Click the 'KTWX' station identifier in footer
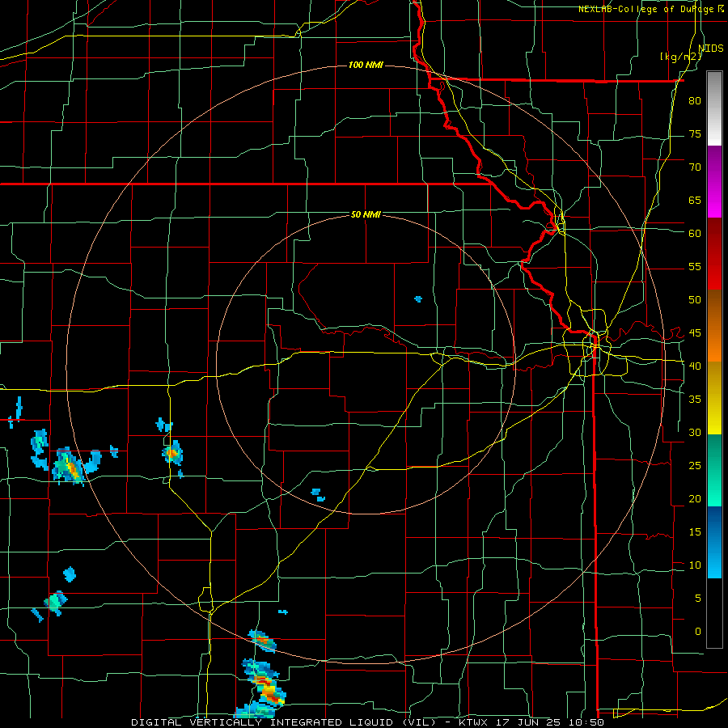The image size is (728, 728). pyautogui.click(x=475, y=722)
